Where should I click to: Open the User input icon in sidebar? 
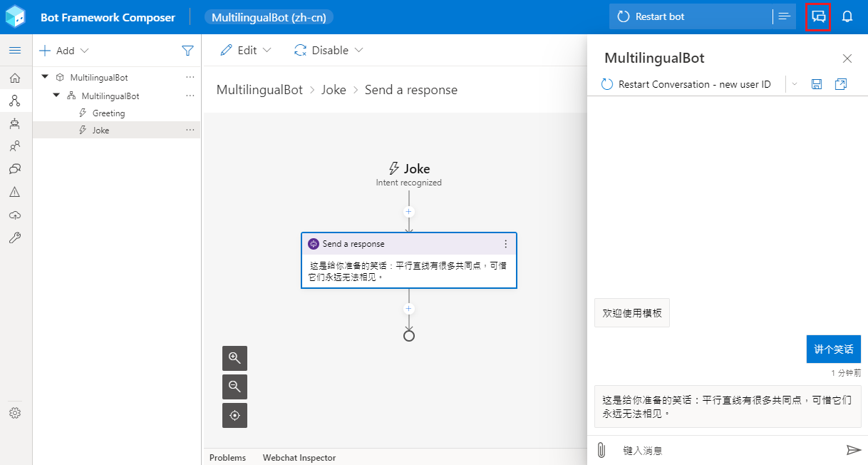15,146
